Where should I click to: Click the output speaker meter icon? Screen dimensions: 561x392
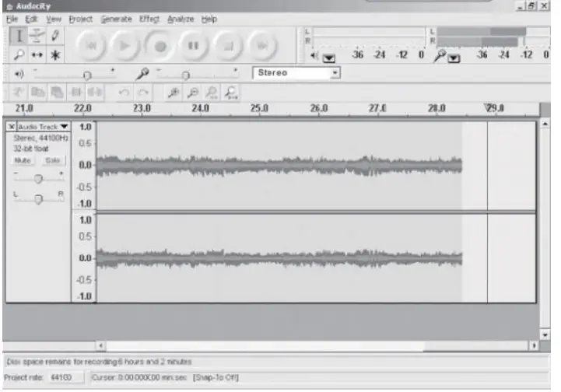(314, 55)
